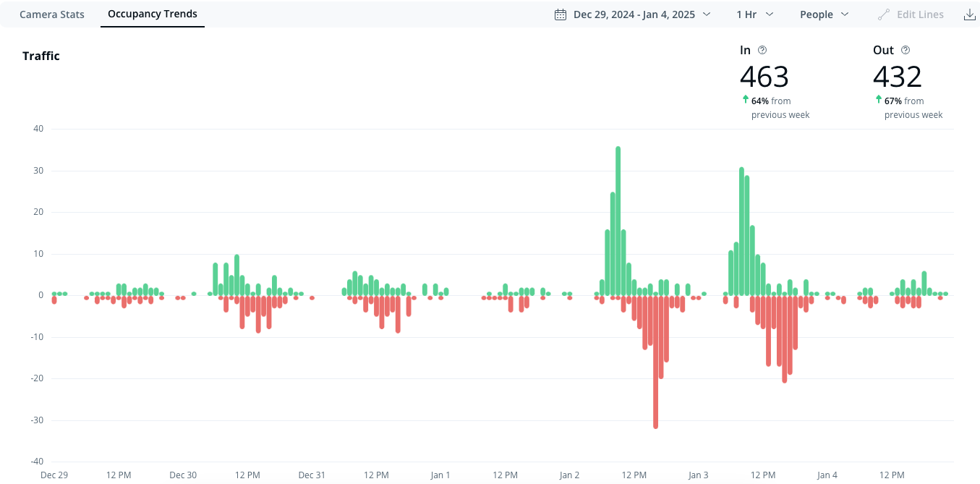Click the green up arrow under 432

878,100
